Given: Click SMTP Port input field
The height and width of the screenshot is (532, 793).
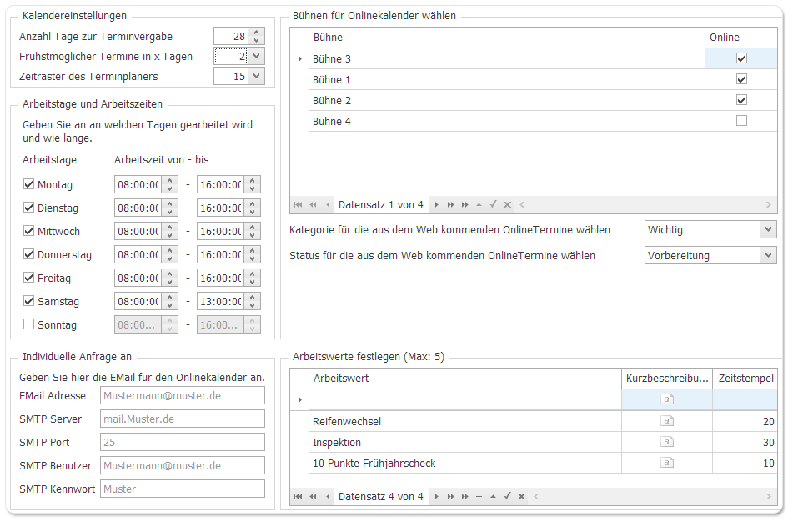Looking at the screenshot, I should click(x=183, y=442).
